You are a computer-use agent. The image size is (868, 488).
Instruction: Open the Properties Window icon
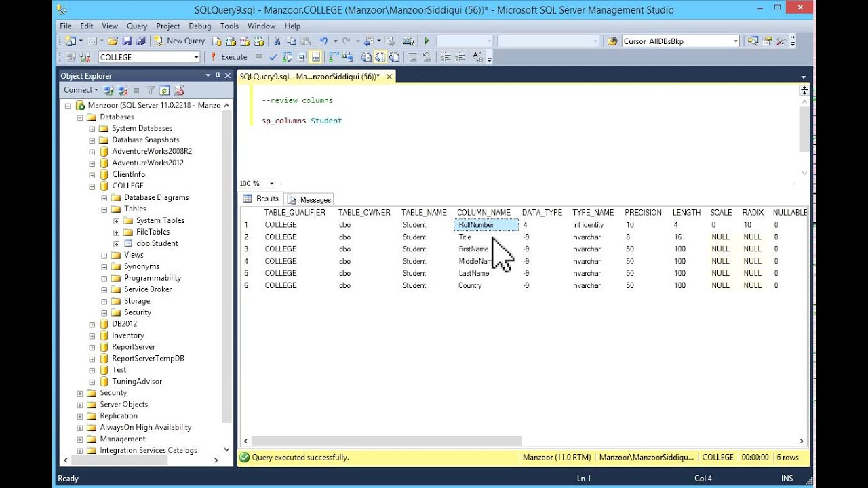[767, 41]
